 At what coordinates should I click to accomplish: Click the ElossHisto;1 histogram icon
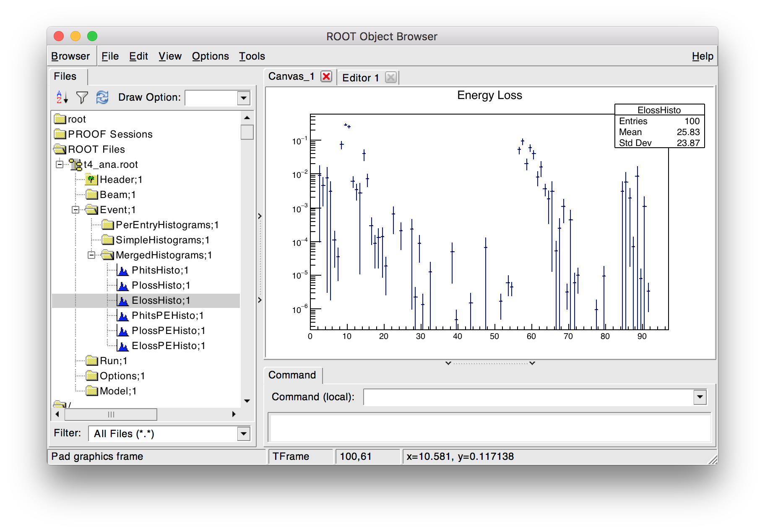pyautogui.click(x=123, y=301)
